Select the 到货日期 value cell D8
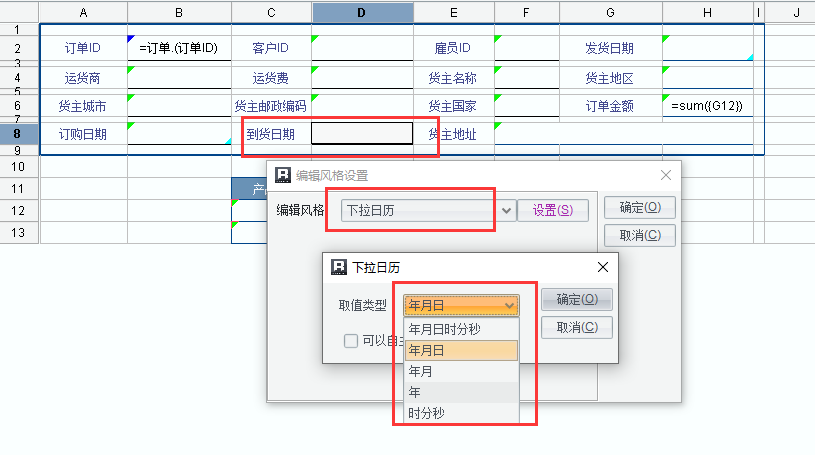Viewport: 815px width, 455px height. [x=362, y=133]
